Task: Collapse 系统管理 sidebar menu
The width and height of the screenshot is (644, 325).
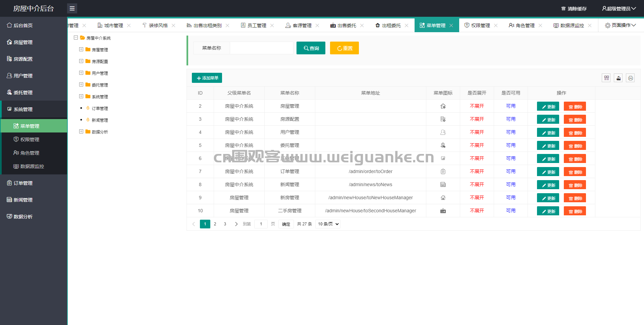Action: [34, 109]
